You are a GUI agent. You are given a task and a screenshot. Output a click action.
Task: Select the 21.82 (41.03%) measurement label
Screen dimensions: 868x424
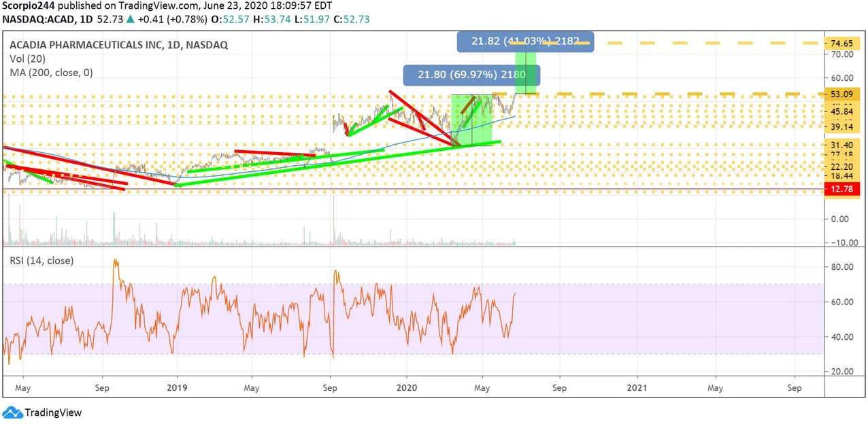click(525, 41)
